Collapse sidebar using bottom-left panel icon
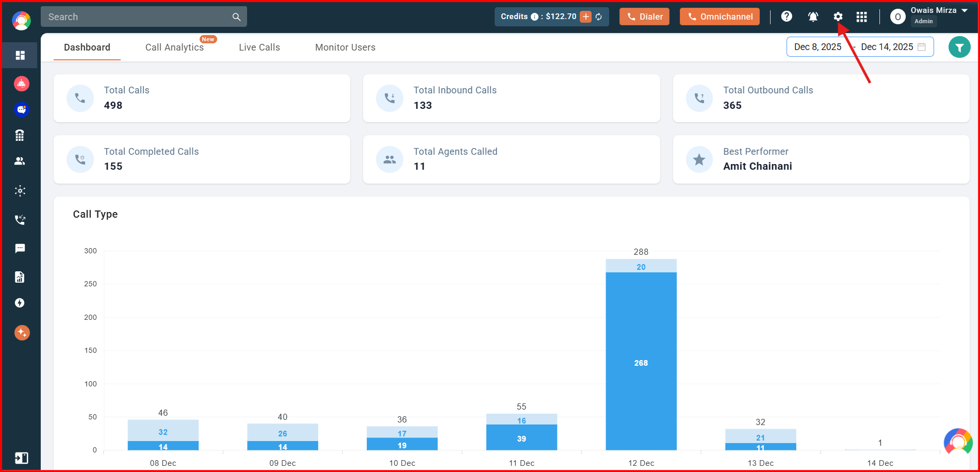The height and width of the screenshot is (472, 980). 21,458
